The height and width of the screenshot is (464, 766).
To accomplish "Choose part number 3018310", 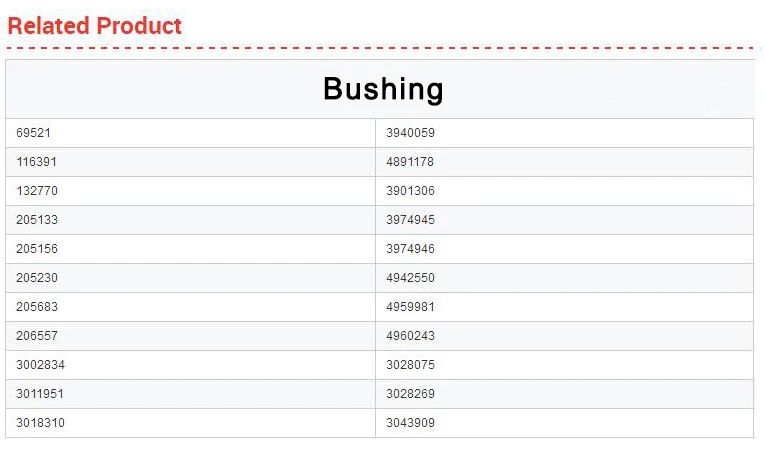I will 41,423.
